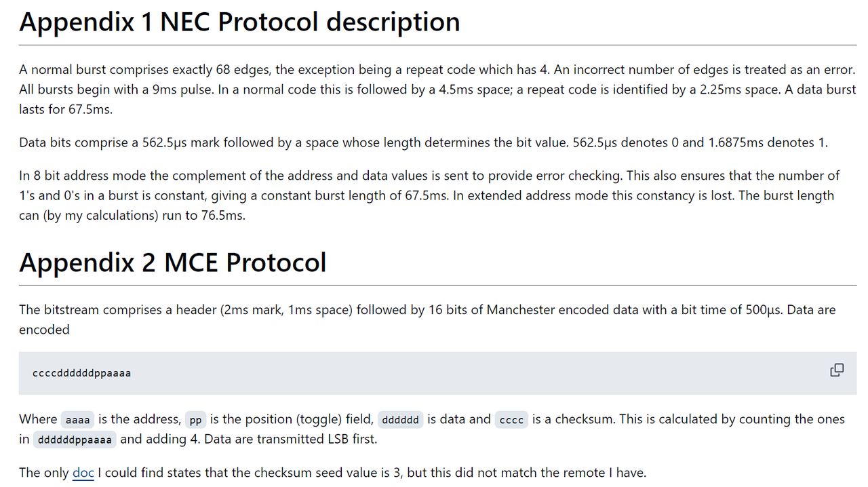This screenshot has height=487, width=868.
Task: Click the inline ddddddppaaaa code span
Action: pyautogui.click(x=75, y=440)
